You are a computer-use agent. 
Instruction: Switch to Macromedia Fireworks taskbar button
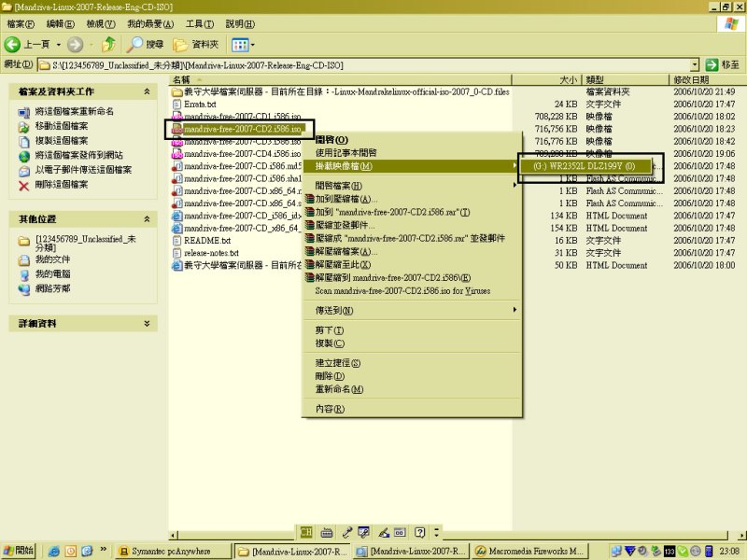[530, 552]
